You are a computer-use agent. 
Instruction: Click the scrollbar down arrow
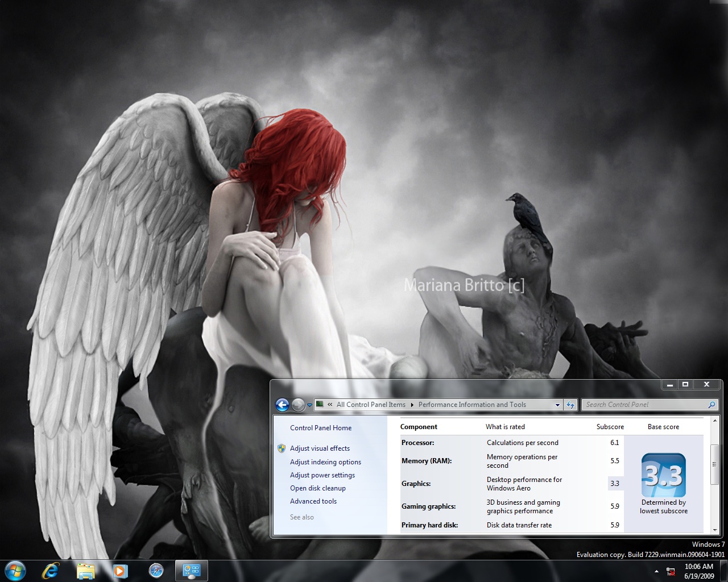(x=715, y=530)
